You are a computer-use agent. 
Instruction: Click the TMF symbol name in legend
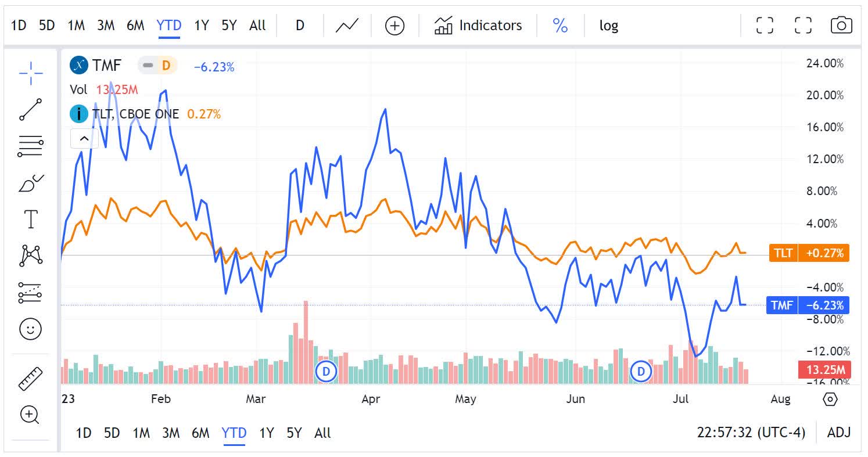(107, 66)
